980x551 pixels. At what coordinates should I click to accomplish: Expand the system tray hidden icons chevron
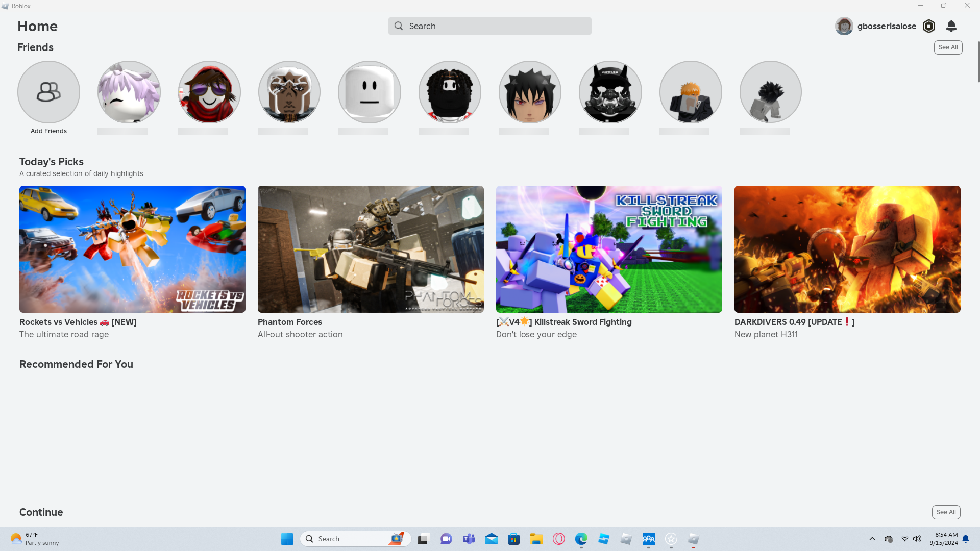click(x=872, y=539)
